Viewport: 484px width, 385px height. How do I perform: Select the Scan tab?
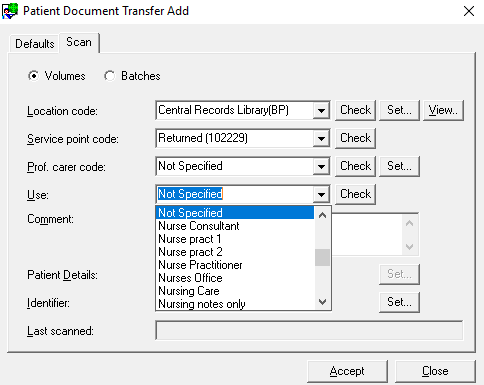point(79,42)
